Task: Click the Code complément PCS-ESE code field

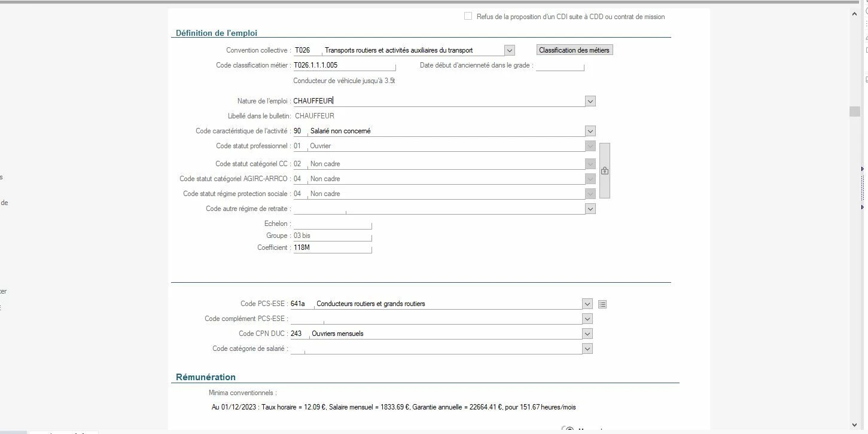Action: pos(307,319)
